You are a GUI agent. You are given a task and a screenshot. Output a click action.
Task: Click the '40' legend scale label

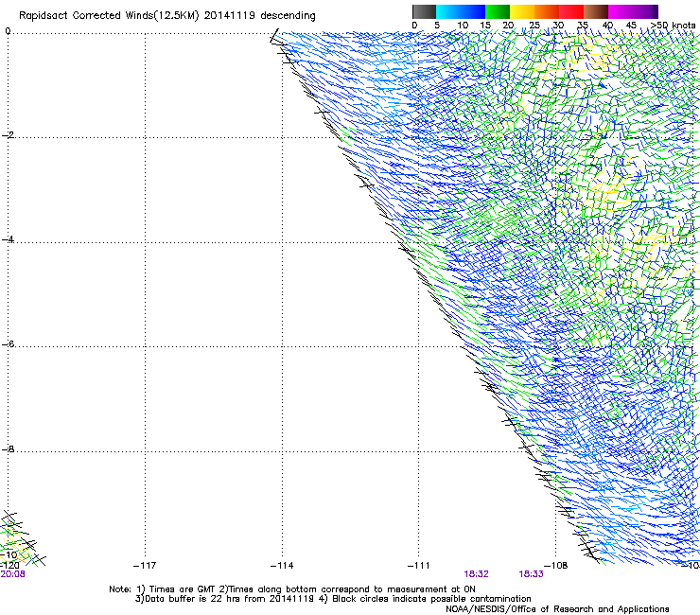click(x=607, y=26)
